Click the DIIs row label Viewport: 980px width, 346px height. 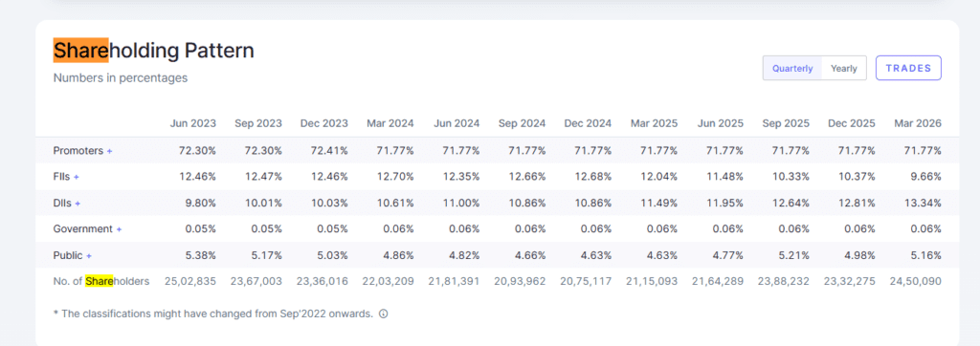pyautogui.click(x=62, y=204)
